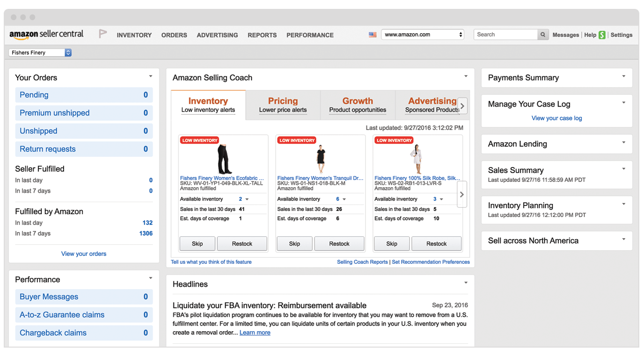
Task: Switch to the Growth tab
Action: pos(358,105)
